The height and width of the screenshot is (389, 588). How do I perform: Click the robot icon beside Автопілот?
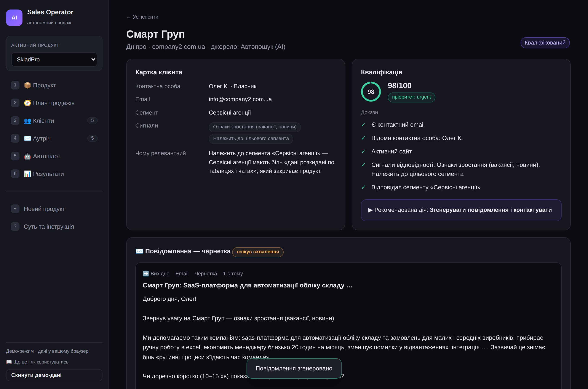pos(27,156)
